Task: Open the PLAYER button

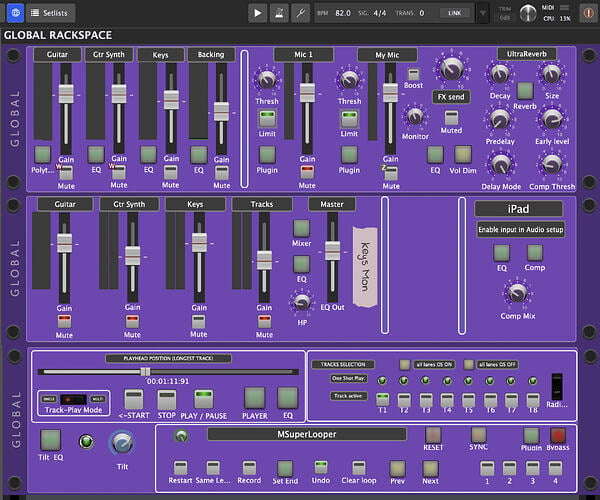Action: [x=254, y=398]
